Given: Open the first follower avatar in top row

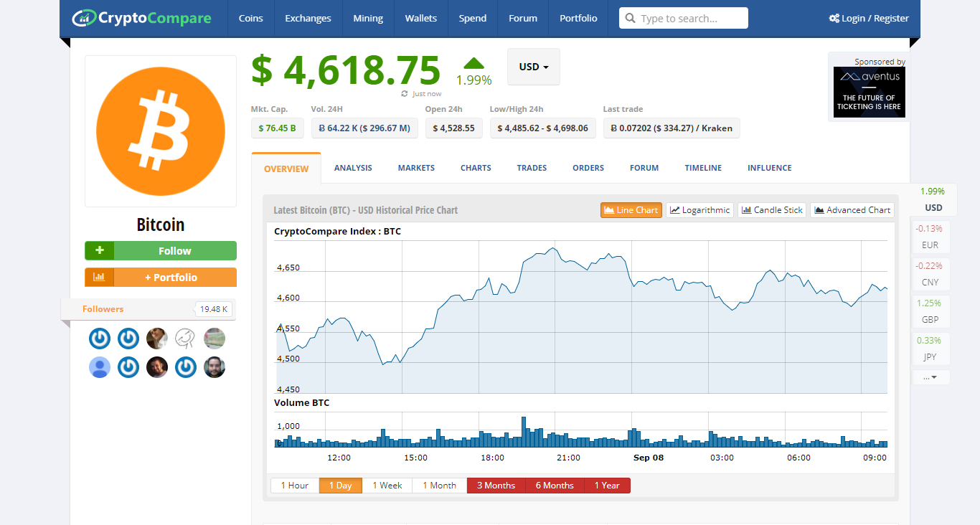Looking at the screenshot, I should point(100,338).
